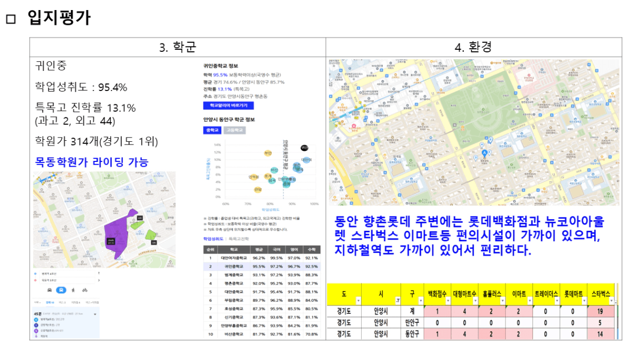Click the 평촌중학교 table row
The width and height of the screenshot is (644, 362).
click(x=262, y=283)
